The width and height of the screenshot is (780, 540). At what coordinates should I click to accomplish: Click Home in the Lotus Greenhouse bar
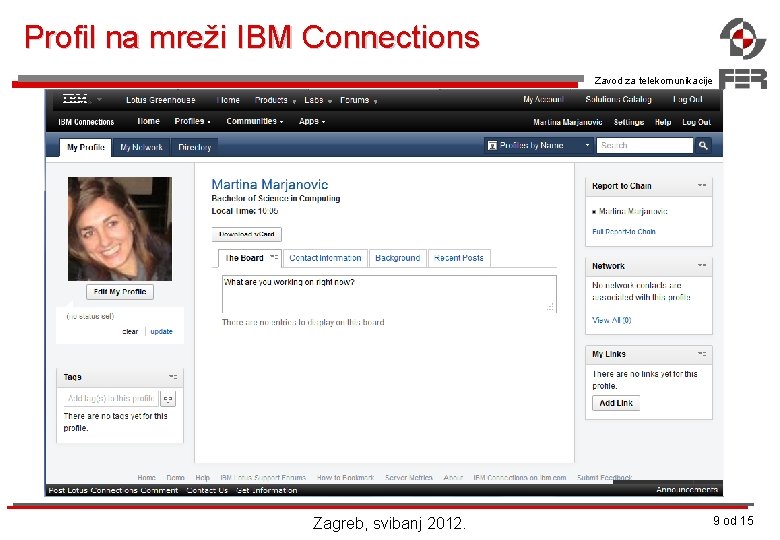click(228, 100)
